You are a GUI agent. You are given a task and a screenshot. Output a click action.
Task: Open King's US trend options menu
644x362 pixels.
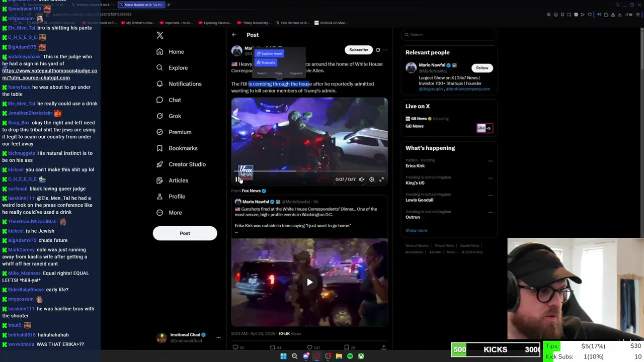pyautogui.click(x=491, y=178)
